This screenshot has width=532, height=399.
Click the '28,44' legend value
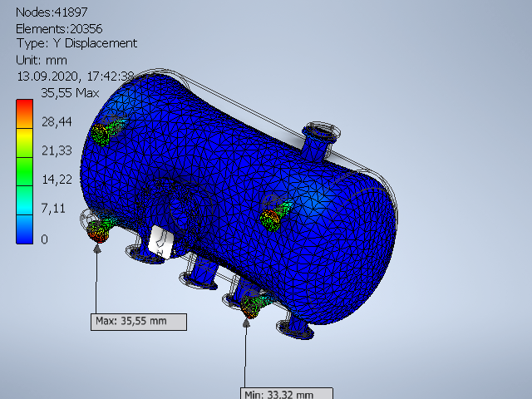57,122
